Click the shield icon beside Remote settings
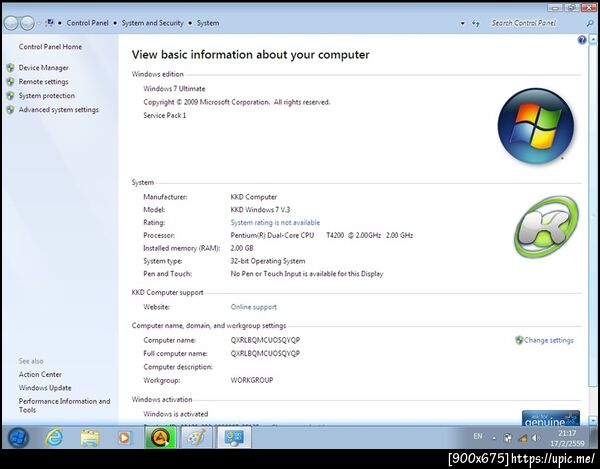This screenshot has height=469, width=600. (11, 82)
